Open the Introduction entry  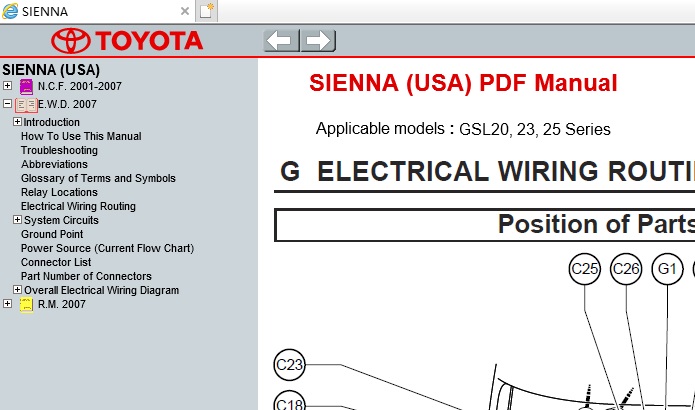tap(51, 122)
